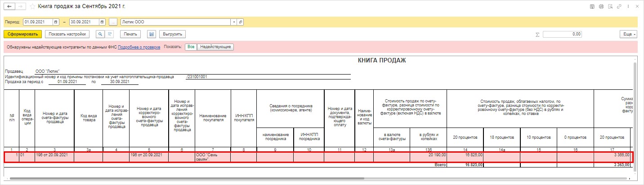Click the tax ID text /231001001
Image resolution: width=644 pixels, height=185 pixels.
coord(197,76)
